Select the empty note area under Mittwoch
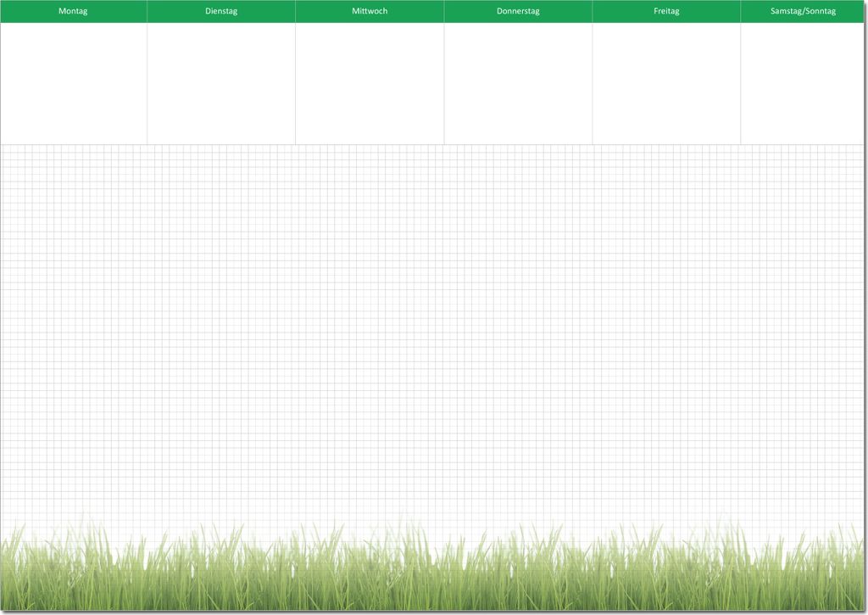Image resolution: width=868 pixels, height=615 pixels. coord(370,83)
